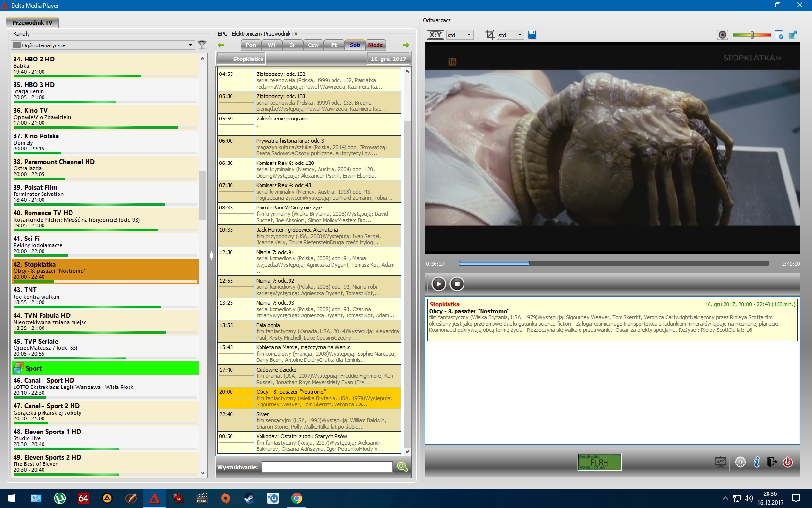Adjust the volume slider

click(752, 35)
